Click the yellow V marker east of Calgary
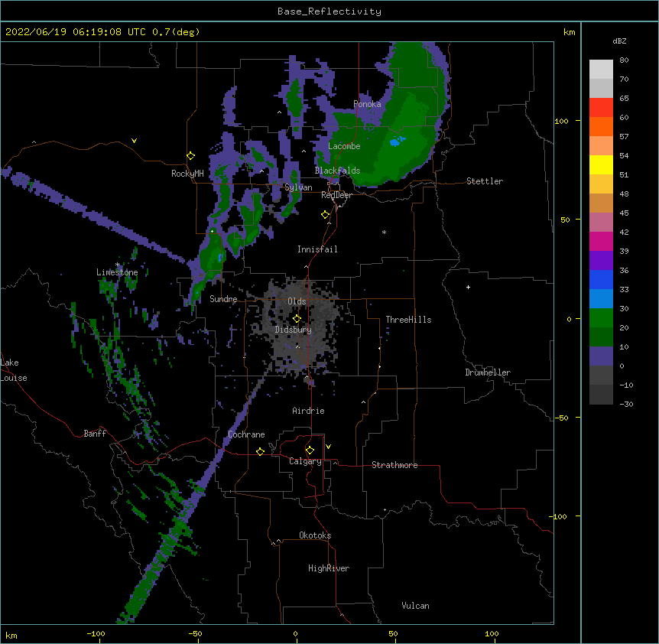 point(328,447)
